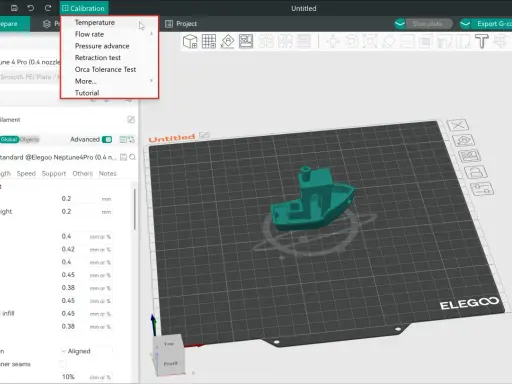This screenshot has height=384, width=512.
Task: Open the calibration Tutorial
Action: [87, 93]
